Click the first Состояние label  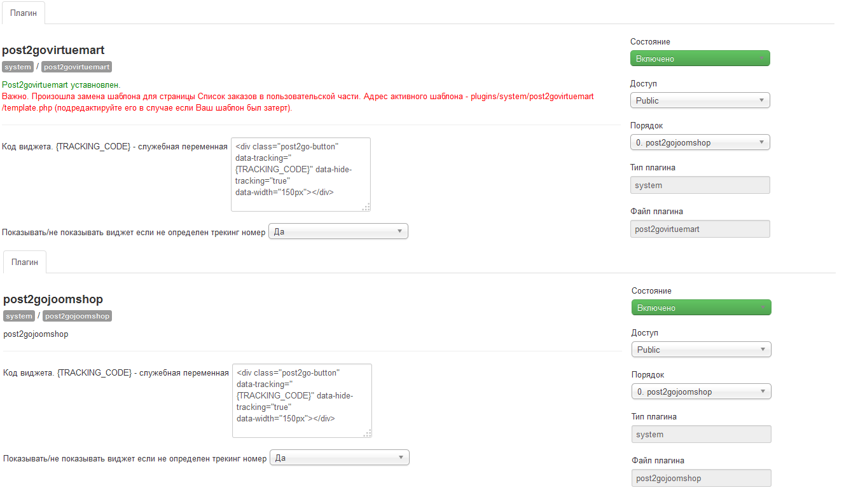click(650, 41)
